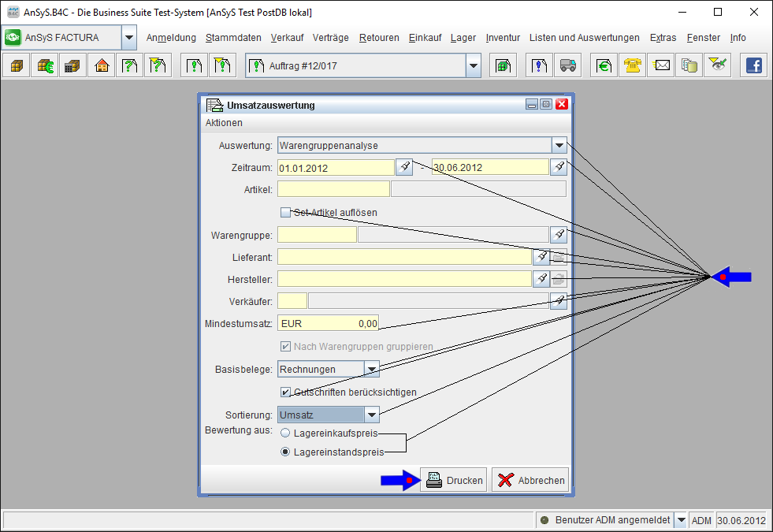Select the Lagereinkaufspreis radio button

pyautogui.click(x=285, y=433)
